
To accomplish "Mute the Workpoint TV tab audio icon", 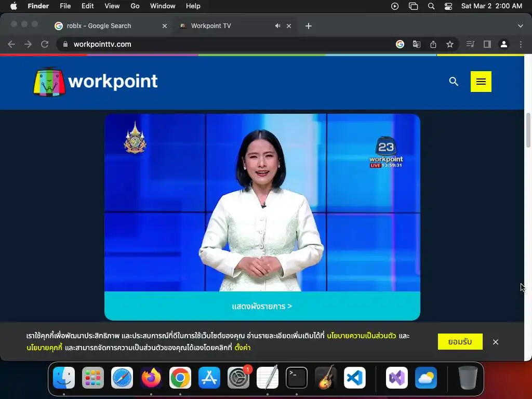I will tap(277, 26).
